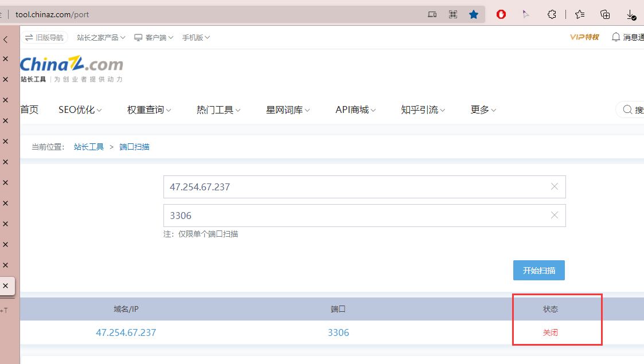This screenshot has width=644, height=364.
Task: Click the 端口扫描 breadcrumb link
Action: [x=134, y=147]
